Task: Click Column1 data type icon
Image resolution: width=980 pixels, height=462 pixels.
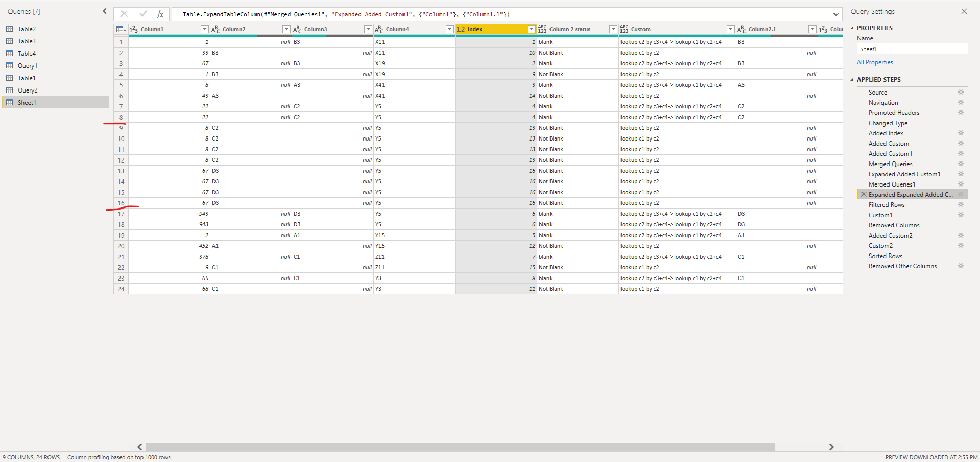Action: tap(134, 29)
